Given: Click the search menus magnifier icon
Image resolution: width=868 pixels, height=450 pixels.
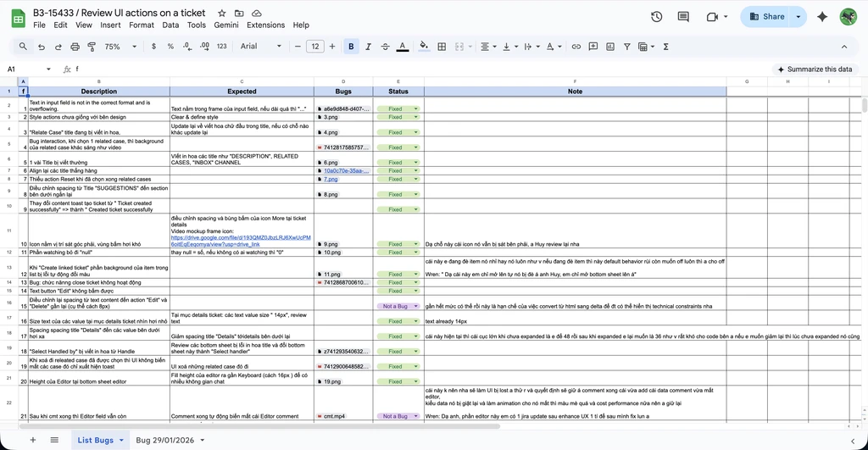Looking at the screenshot, I should click(23, 47).
